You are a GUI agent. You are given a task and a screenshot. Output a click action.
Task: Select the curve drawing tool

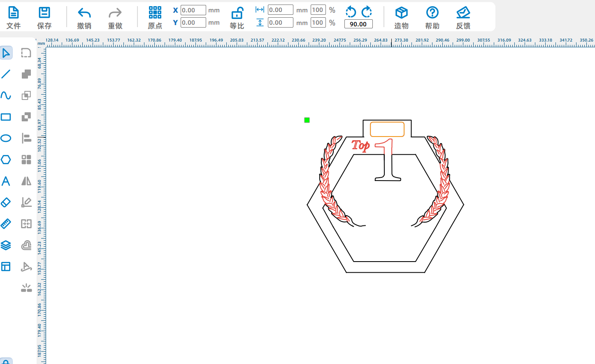[6, 95]
